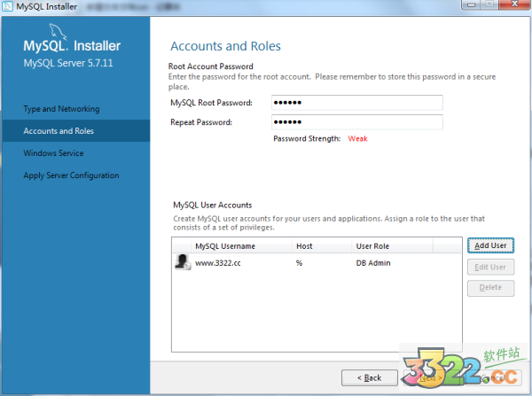Click the Delete button
This screenshot has width=532, height=396.
(490, 288)
